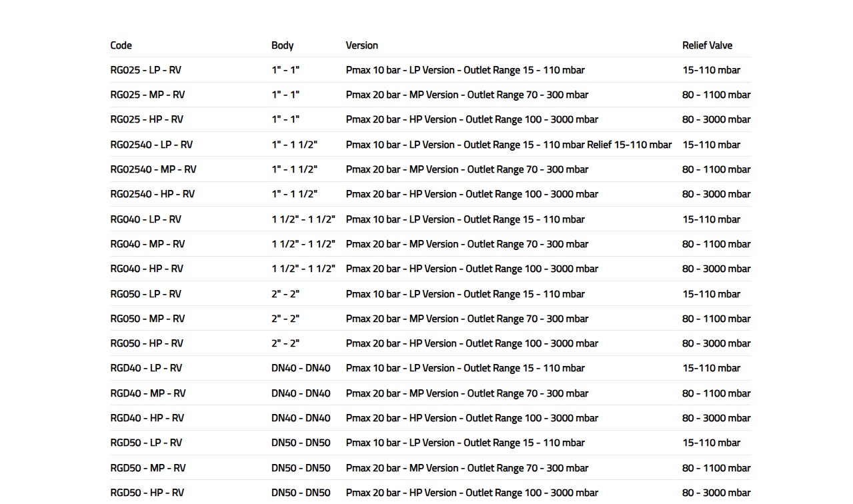The height and width of the screenshot is (504, 853).
Task: Click the version text containing "Relief 15-110 mbar"
Action: 508,145
